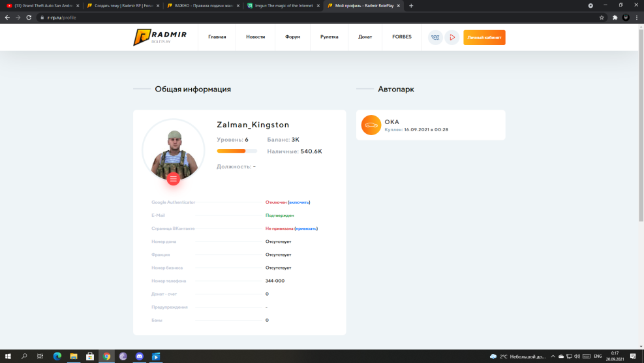644x363 pixels.
Task: Open the notification center icon
Action: (x=633, y=356)
